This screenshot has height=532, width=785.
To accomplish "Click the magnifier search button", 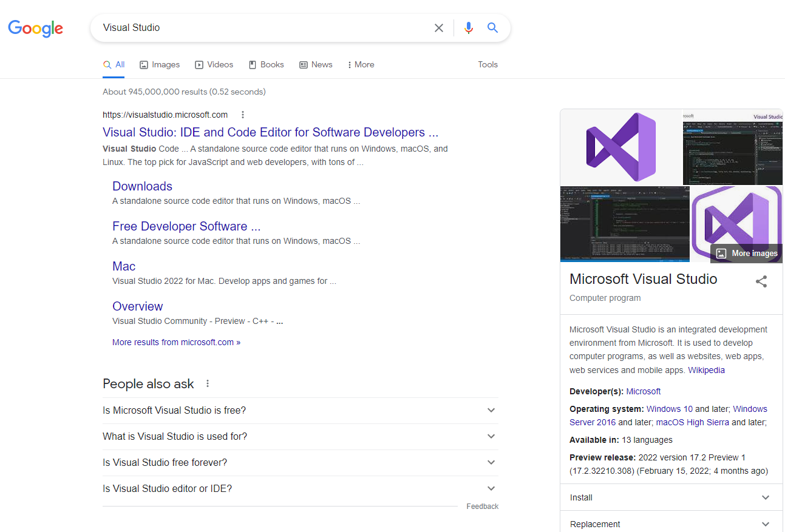I will [x=492, y=28].
